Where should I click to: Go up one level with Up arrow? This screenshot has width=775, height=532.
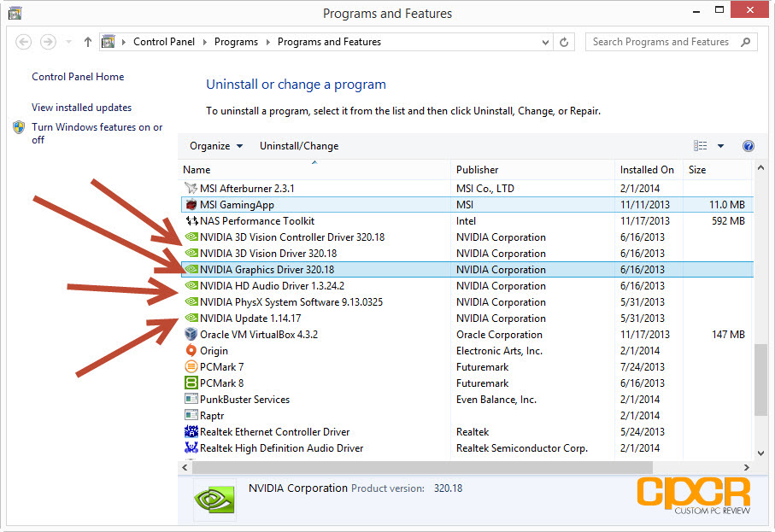(87, 42)
